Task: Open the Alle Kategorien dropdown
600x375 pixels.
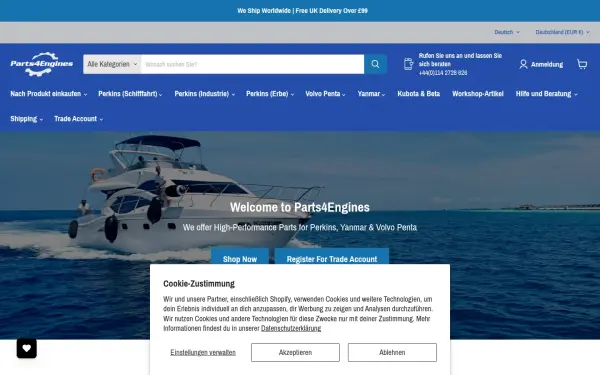Action: [x=112, y=64]
